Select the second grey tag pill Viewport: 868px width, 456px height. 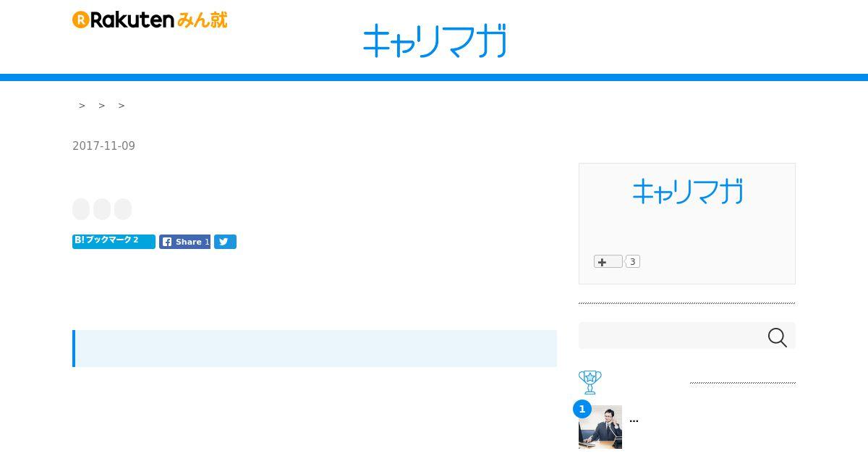coord(102,209)
